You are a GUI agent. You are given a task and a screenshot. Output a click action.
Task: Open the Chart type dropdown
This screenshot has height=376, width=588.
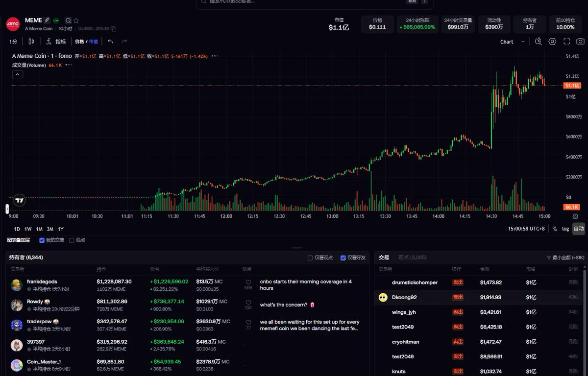pos(513,42)
